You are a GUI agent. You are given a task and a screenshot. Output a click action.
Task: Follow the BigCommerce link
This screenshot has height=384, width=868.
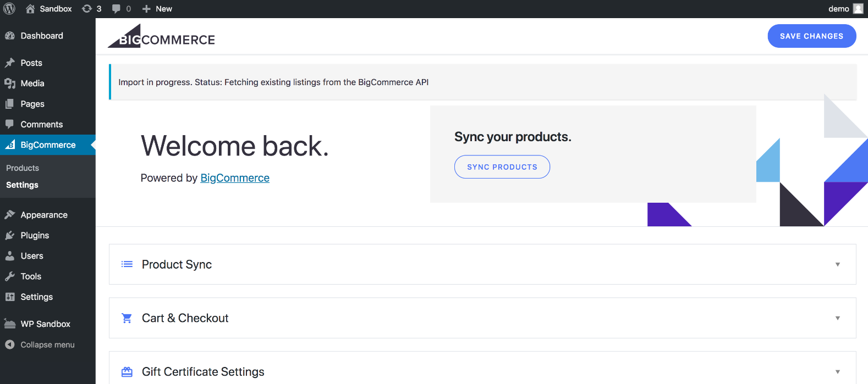[235, 178]
